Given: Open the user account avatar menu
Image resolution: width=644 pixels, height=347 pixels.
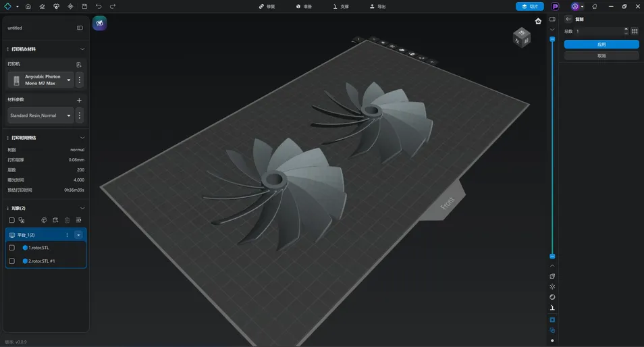Looking at the screenshot, I should point(577,7).
